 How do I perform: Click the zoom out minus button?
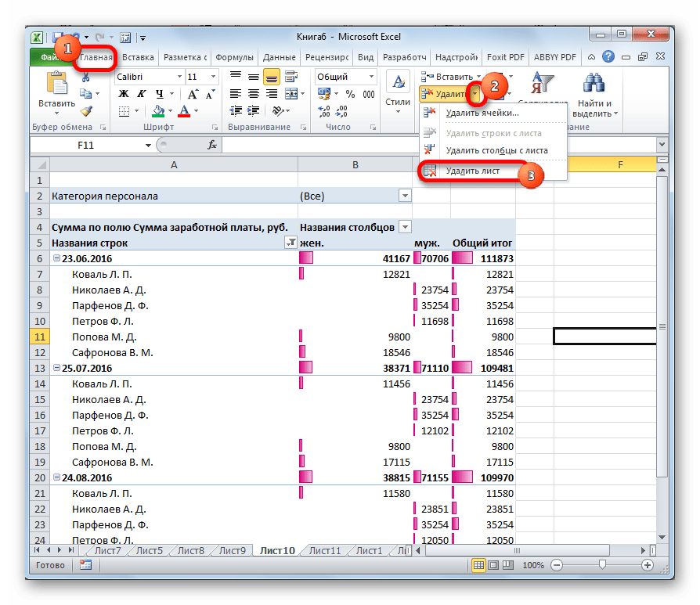click(x=557, y=565)
